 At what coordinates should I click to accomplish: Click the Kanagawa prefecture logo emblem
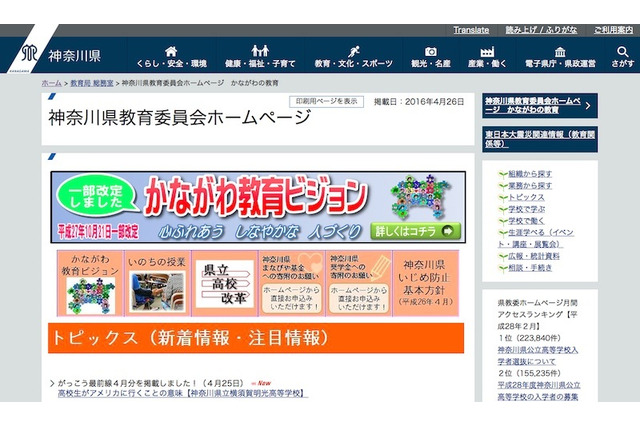point(29,54)
